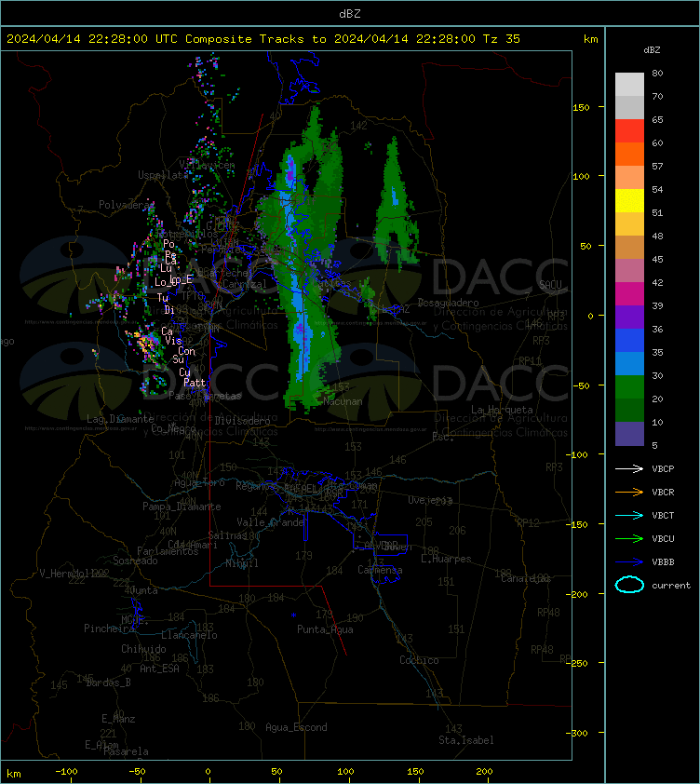The image size is (700, 784).
Task: Click the green VBCU arrow icon
Action: [629, 538]
